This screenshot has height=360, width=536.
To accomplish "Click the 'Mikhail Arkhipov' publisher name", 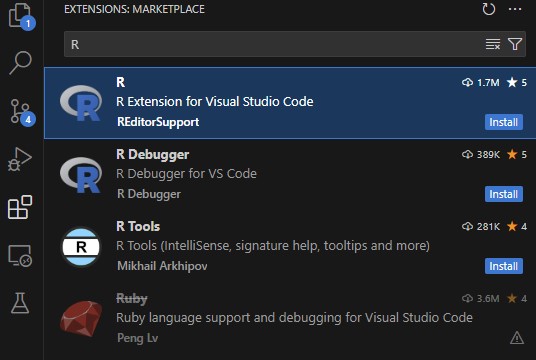I will point(162,266).
